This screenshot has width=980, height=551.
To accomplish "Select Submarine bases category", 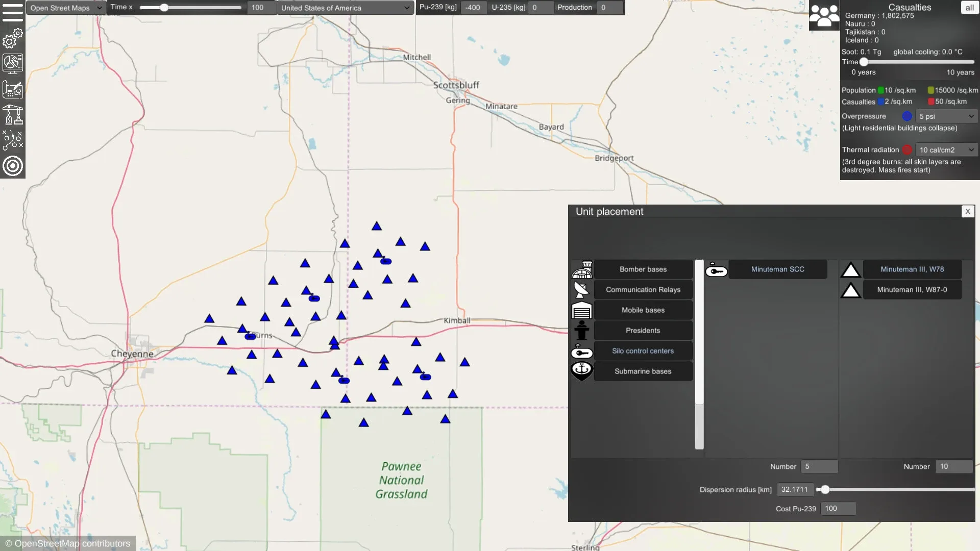I will [643, 371].
